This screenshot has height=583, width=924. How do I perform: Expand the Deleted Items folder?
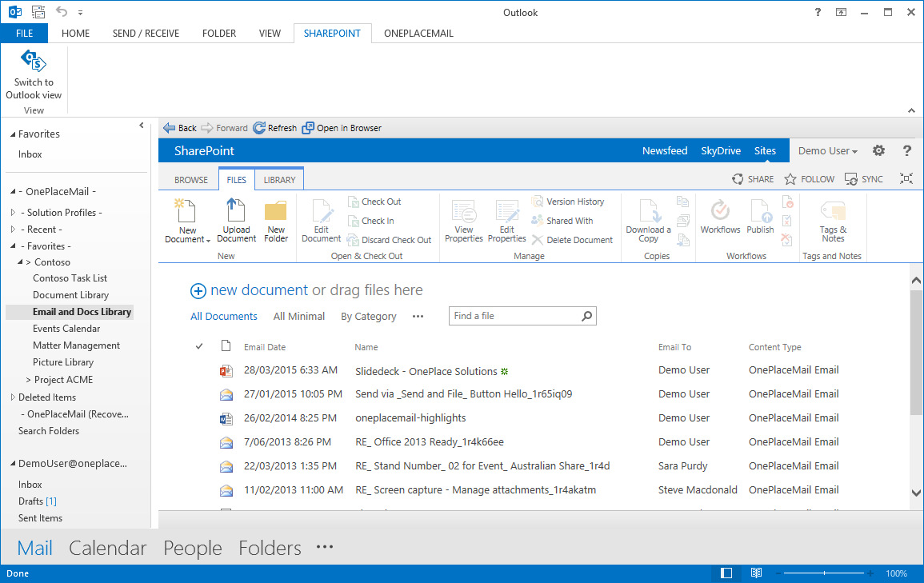click(x=13, y=397)
